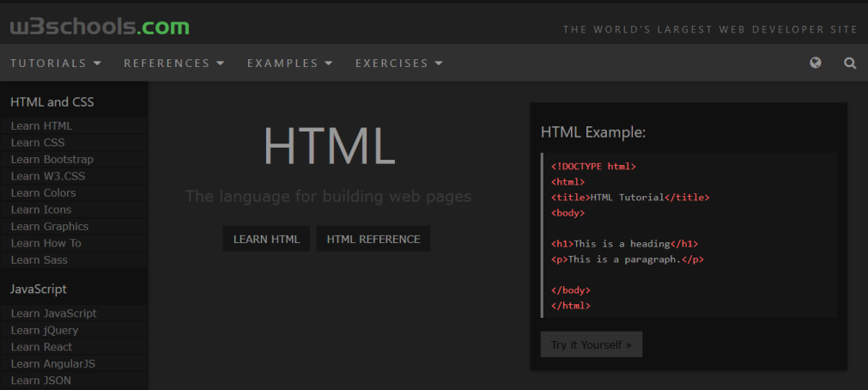Open the Examples dropdown menu

(289, 64)
